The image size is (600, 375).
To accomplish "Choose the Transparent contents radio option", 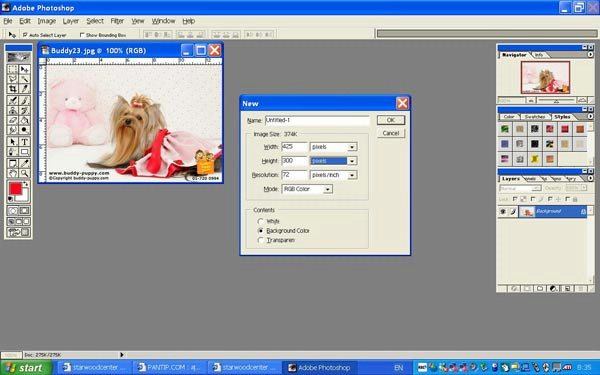I will (x=261, y=240).
